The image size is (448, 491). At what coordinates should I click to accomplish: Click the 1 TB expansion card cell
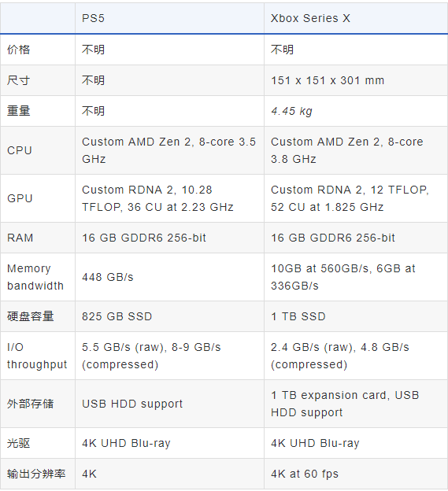click(x=356, y=404)
